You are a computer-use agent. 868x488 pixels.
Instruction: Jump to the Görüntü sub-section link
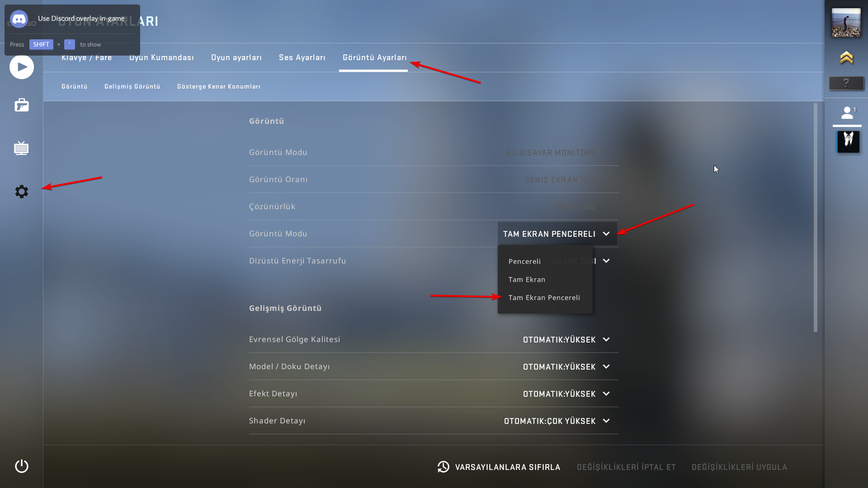[x=75, y=86]
